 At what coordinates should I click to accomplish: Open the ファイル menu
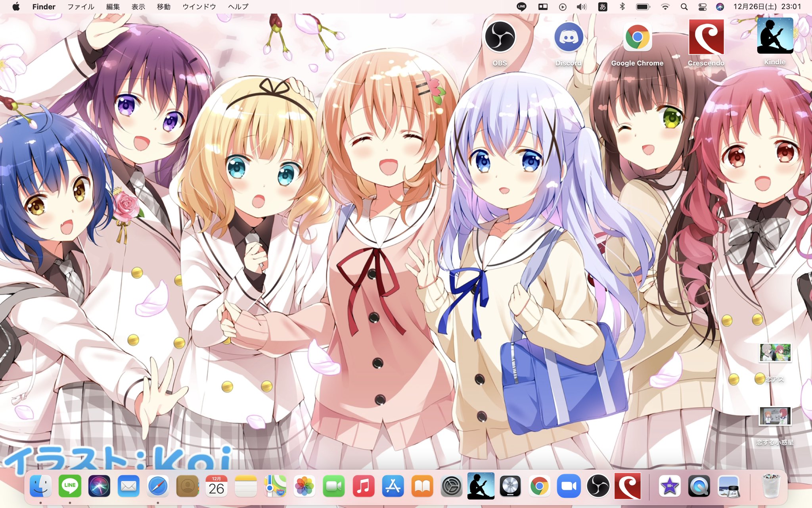(81, 6)
